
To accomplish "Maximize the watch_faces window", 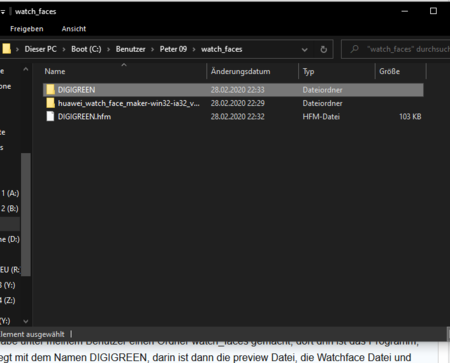I will point(433,11).
